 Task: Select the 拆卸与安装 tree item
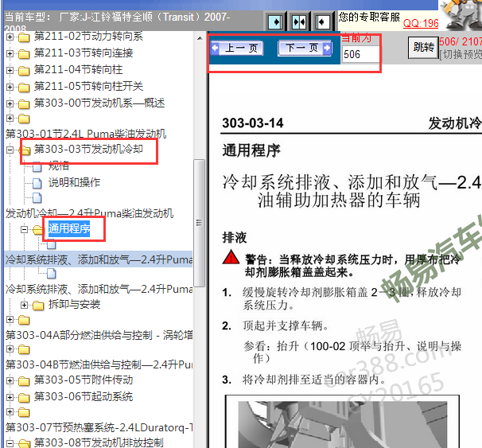[x=74, y=305]
